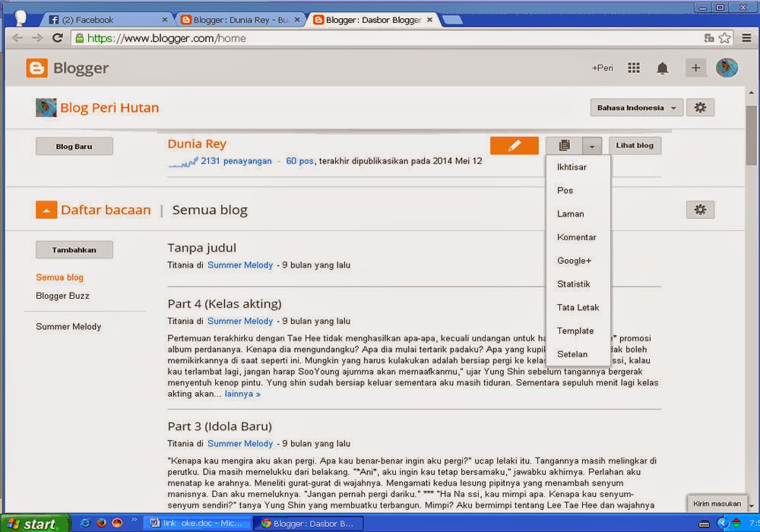This screenshot has height=532, width=760.
Task: Select Setelan from the dropdown menu
Action: [578, 354]
